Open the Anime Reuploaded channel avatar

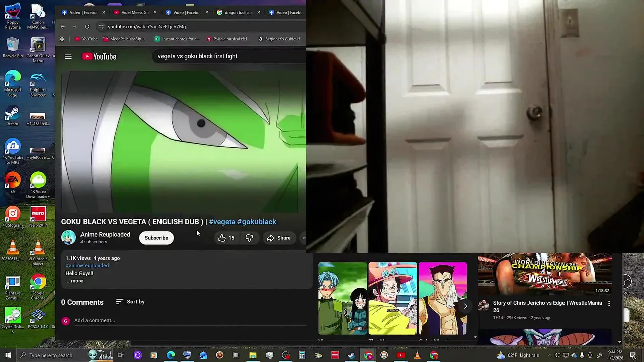click(69, 237)
